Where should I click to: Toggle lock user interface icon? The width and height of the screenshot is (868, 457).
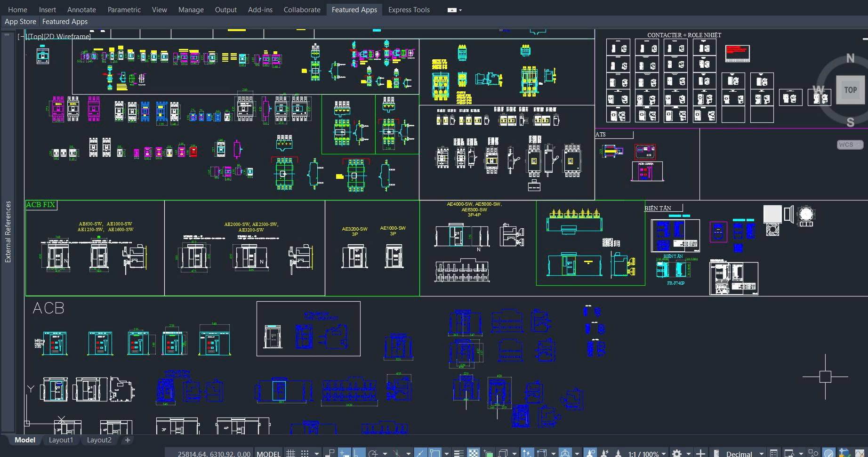tap(789, 453)
